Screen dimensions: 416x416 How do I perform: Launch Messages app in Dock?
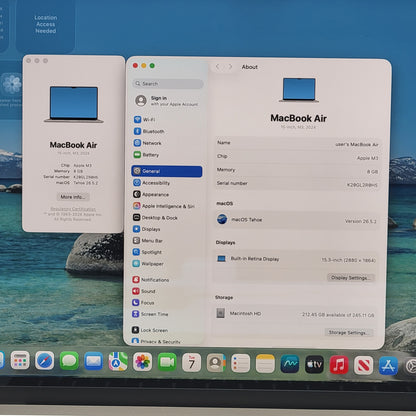coord(69,361)
